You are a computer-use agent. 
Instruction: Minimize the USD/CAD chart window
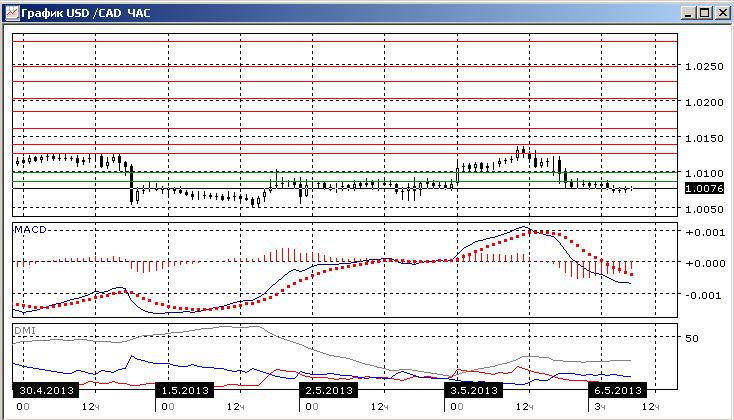[x=688, y=13]
